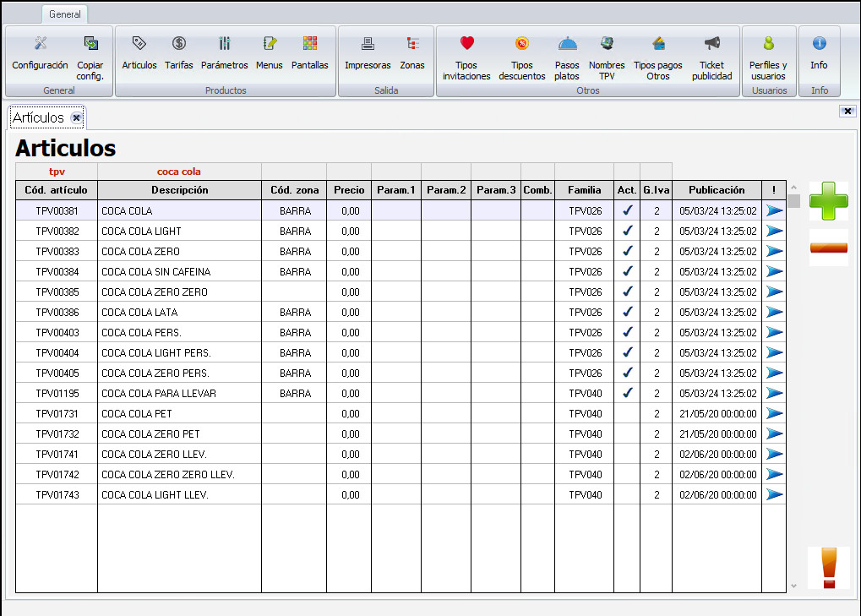Open Ticket publicidad

click(x=711, y=57)
